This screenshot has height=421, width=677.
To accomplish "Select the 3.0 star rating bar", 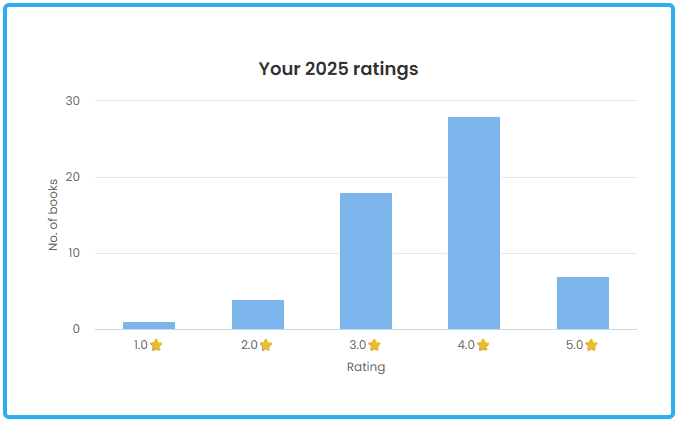I will (x=366, y=261).
